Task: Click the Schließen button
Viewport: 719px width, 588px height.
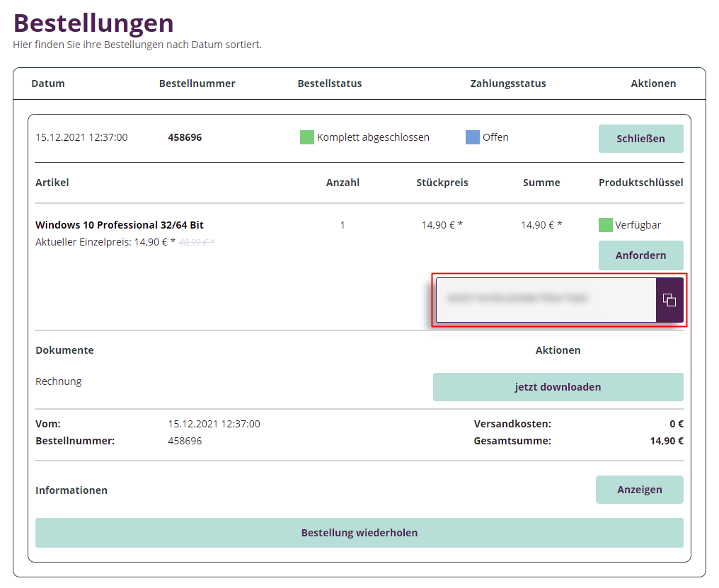Action: pyautogui.click(x=640, y=139)
